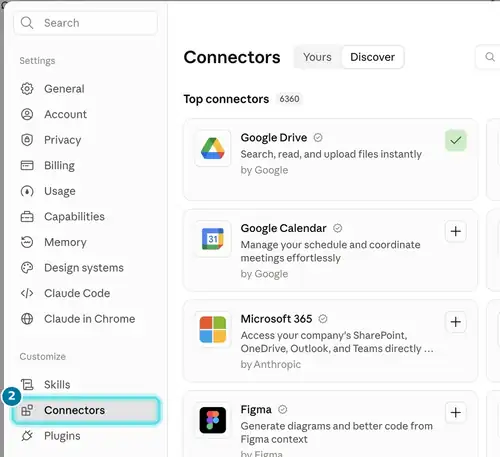
Task: Click 'Manage your schedule and coordinate meetings' description
Action: pos(330,251)
